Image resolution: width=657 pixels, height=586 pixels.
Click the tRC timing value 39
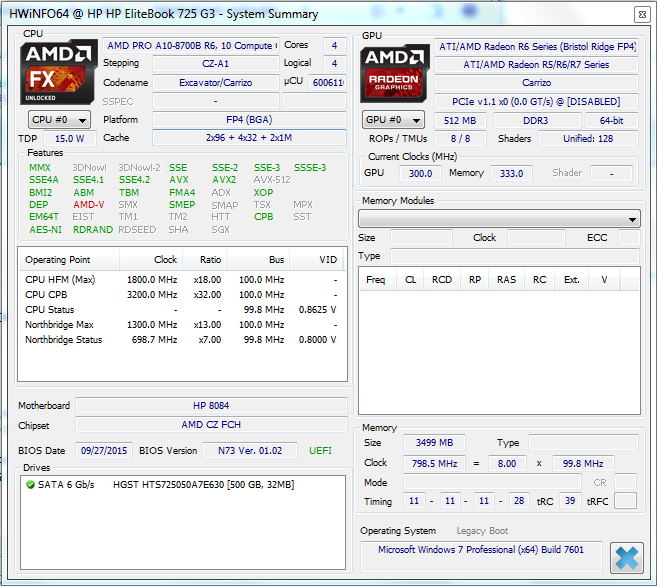click(570, 501)
